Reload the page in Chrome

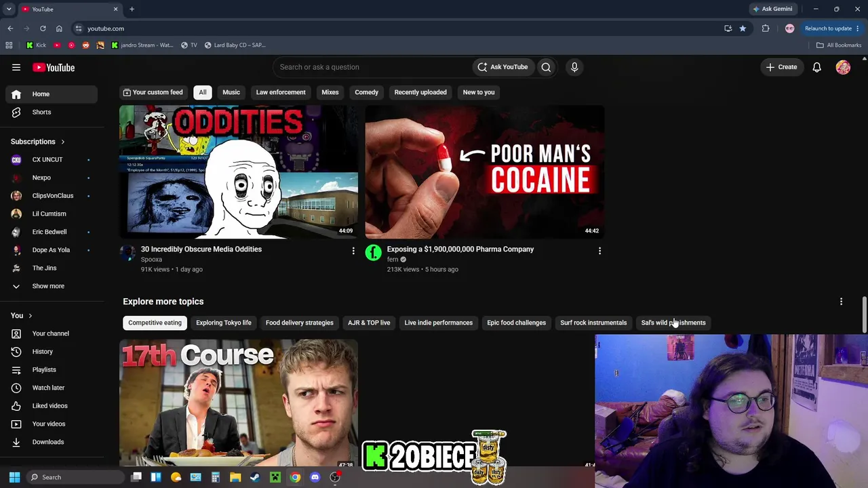tap(43, 28)
